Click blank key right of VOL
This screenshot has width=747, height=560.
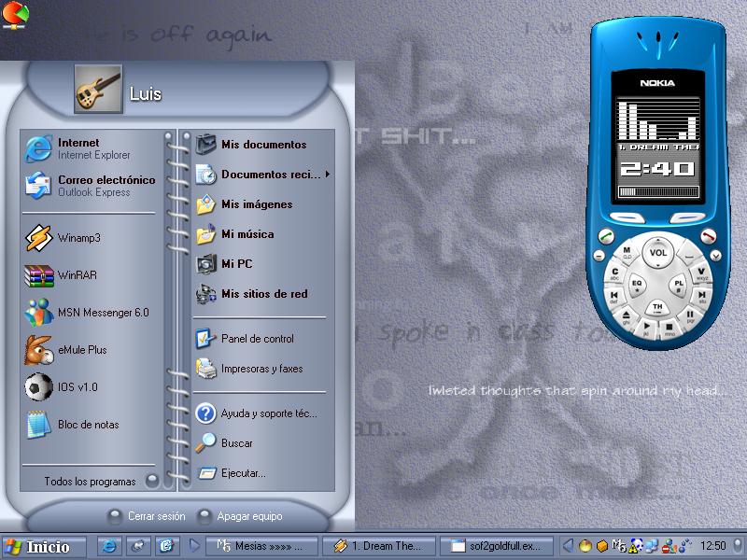click(688, 252)
